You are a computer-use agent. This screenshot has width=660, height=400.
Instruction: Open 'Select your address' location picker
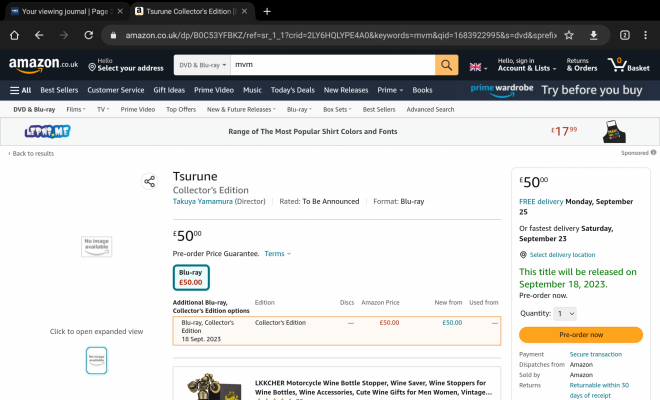coord(125,65)
